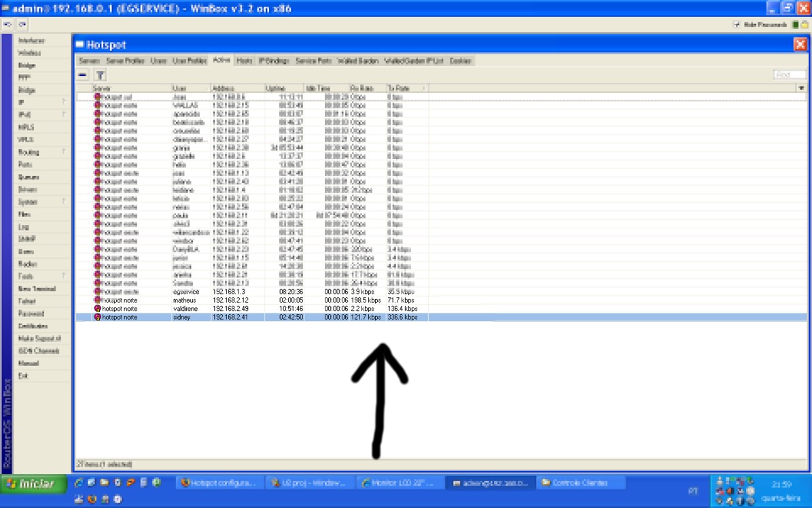812x508 pixels.
Task: Sort by the Server column header
Action: click(x=132, y=88)
